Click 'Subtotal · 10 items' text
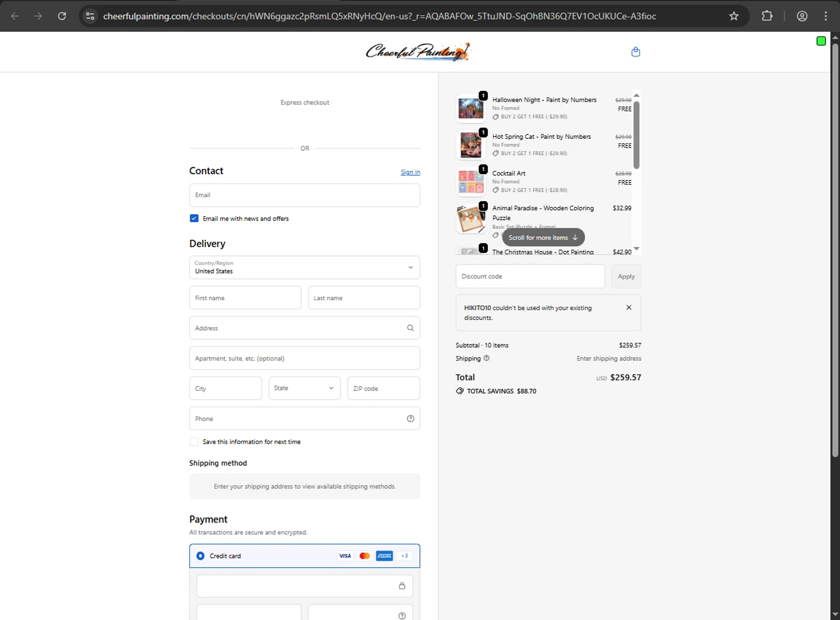The width and height of the screenshot is (840, 620). (482, 346)
